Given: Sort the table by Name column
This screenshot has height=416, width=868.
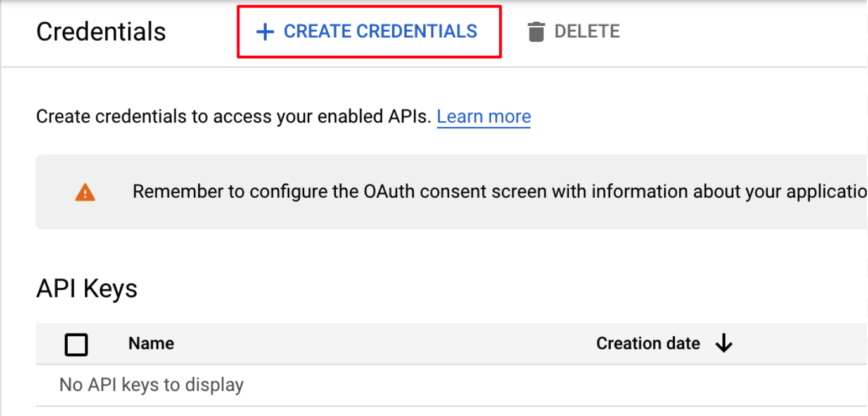Looking at the screenshot, I should [x=151, y=344].
